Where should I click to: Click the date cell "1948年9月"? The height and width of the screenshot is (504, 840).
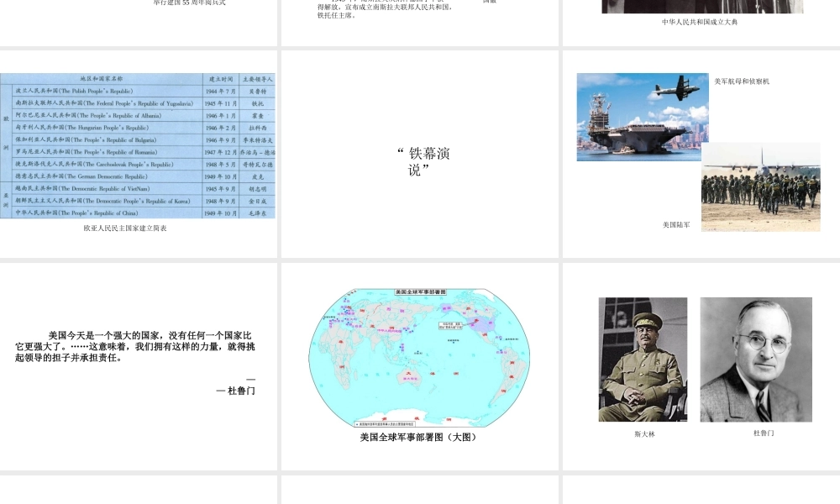click(221, 201)
